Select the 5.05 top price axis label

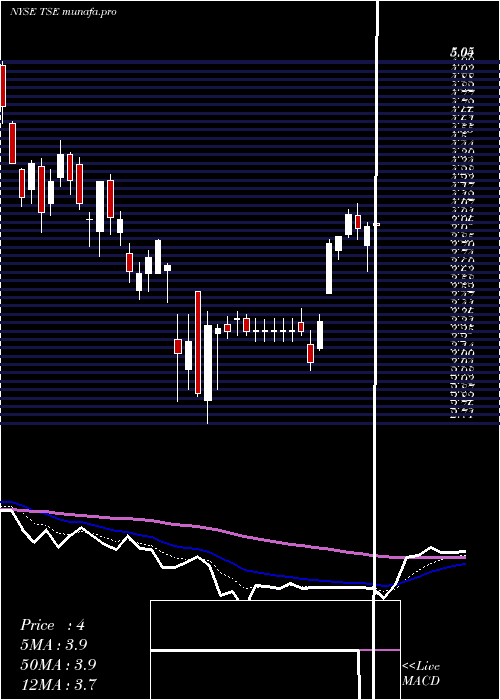(x=462, y=53)
